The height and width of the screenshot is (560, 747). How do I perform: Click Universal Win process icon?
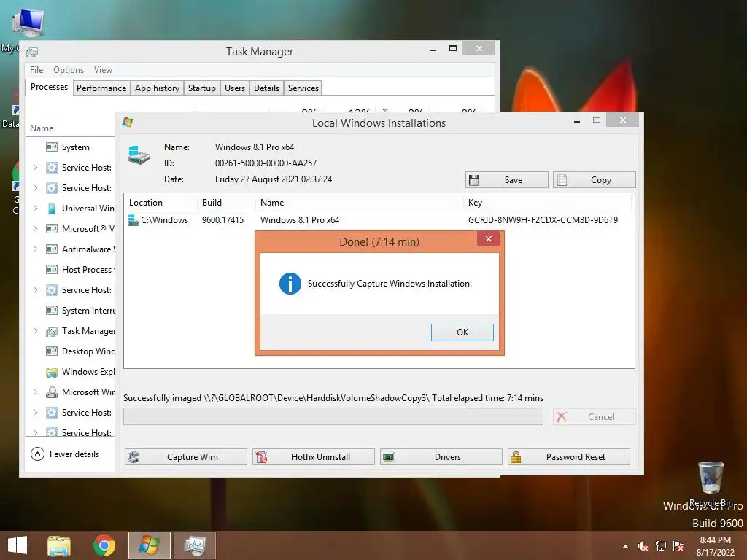click(52, 209)
